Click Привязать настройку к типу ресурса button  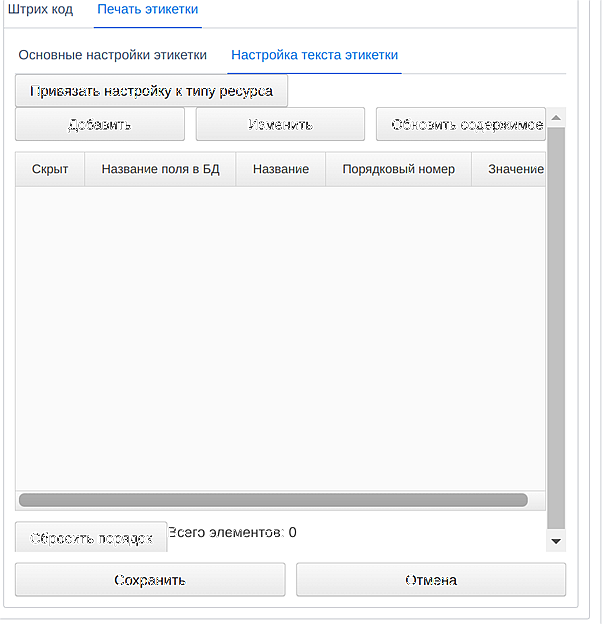click(151, 91)
